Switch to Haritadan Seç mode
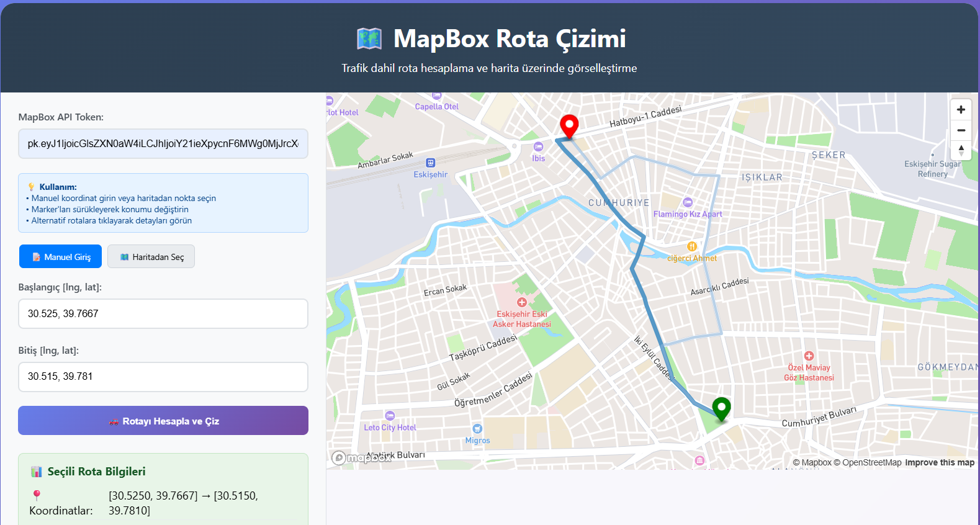Viewport: 980px width, 525px height. [151, 257]
